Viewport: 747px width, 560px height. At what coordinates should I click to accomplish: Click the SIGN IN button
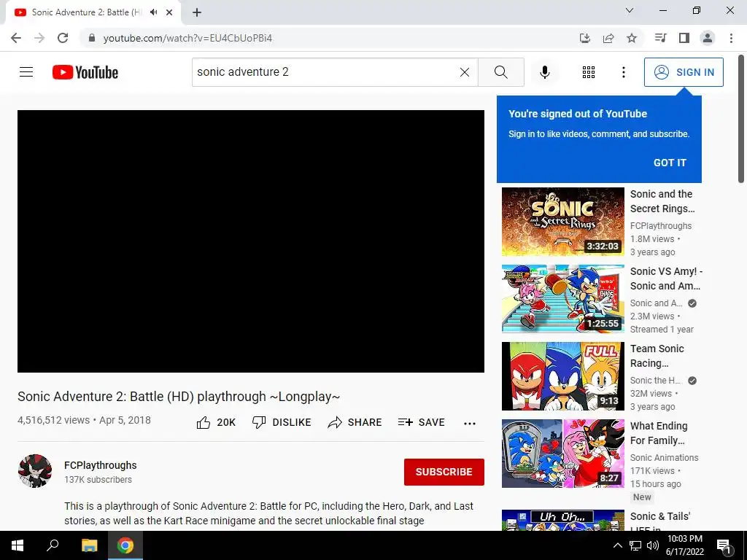pos(684,72)
